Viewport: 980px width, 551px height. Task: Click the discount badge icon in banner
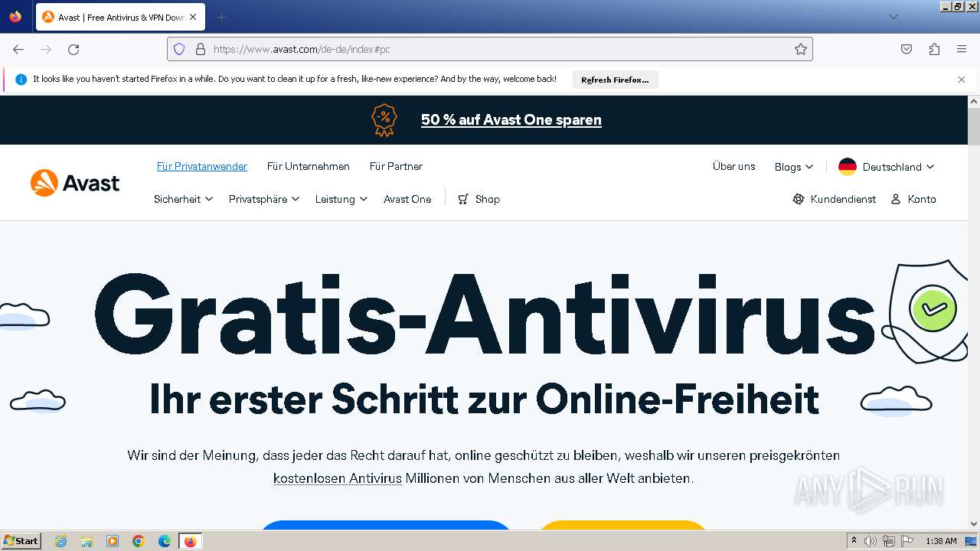click(x=384, y=120)
